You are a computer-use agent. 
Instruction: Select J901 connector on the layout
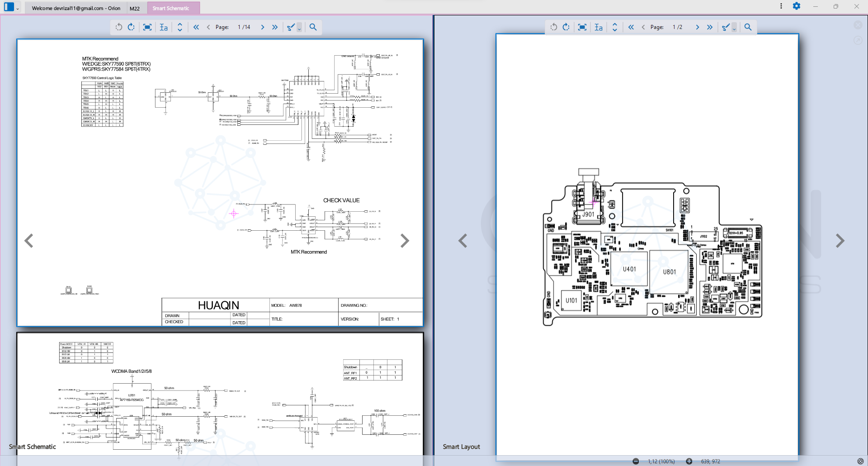tap(588, 214)
